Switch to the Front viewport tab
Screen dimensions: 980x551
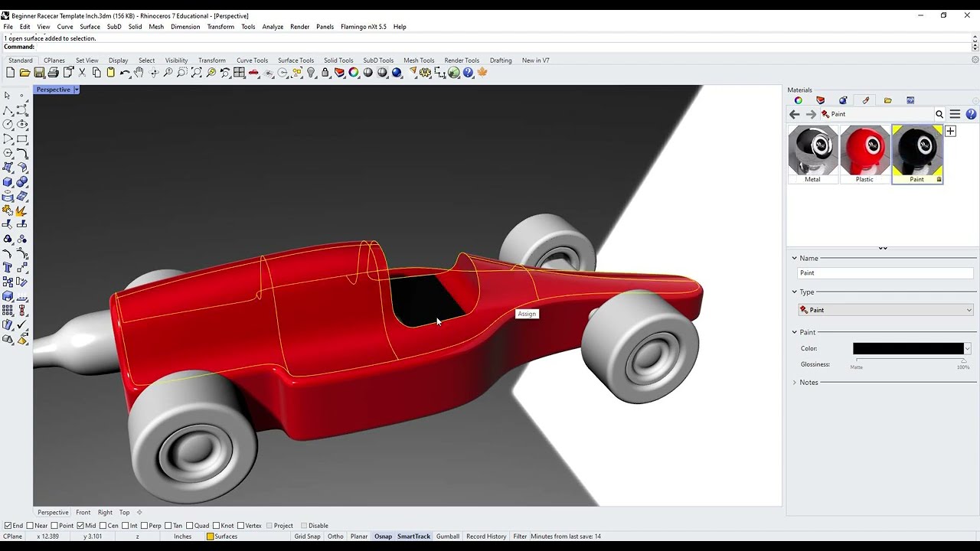click(x=83, y=513)
